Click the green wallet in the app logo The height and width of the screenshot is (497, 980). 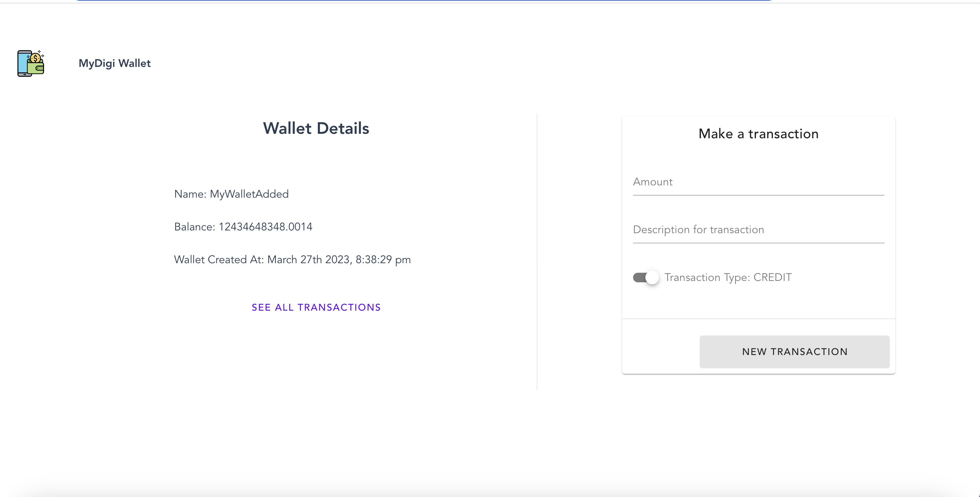(36, 69)
